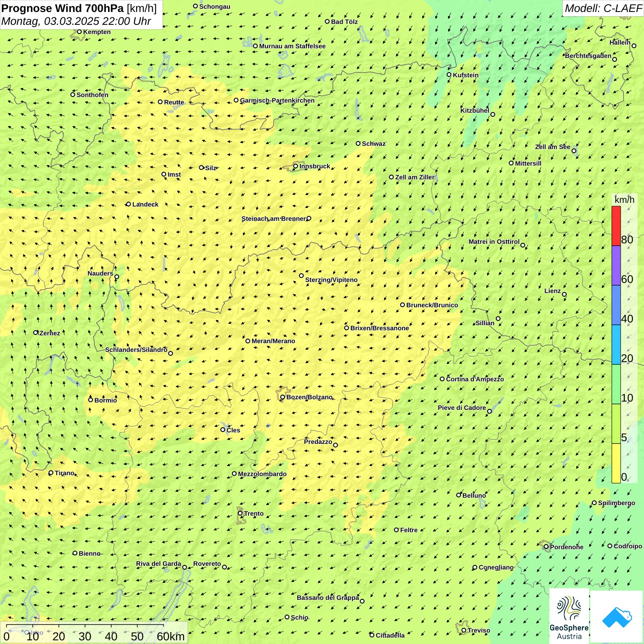Click the Treviso location marker
Image resolution: width=644 pixels, height=644 pixels.
point(464,630)
